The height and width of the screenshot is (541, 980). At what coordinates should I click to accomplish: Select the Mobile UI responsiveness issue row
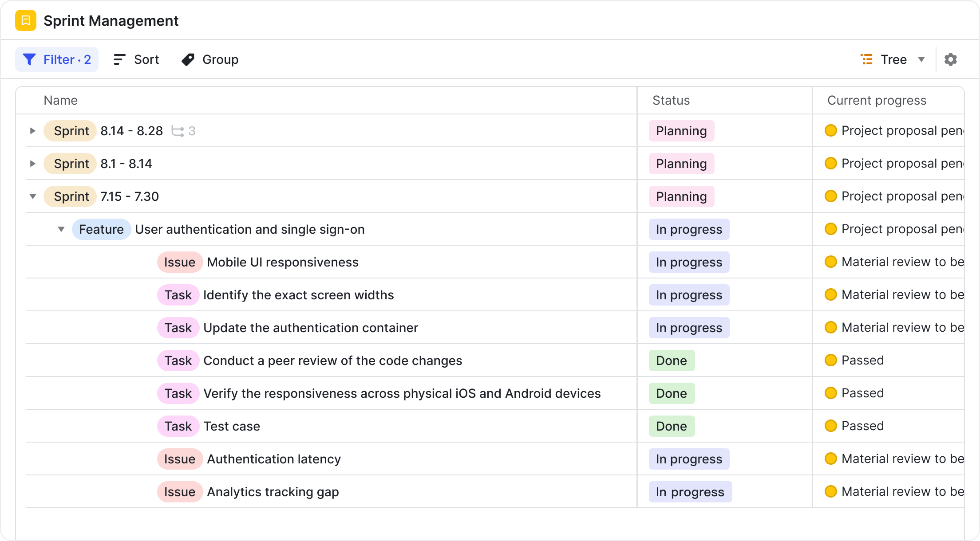pyautogui.click(x=283, y=262)
